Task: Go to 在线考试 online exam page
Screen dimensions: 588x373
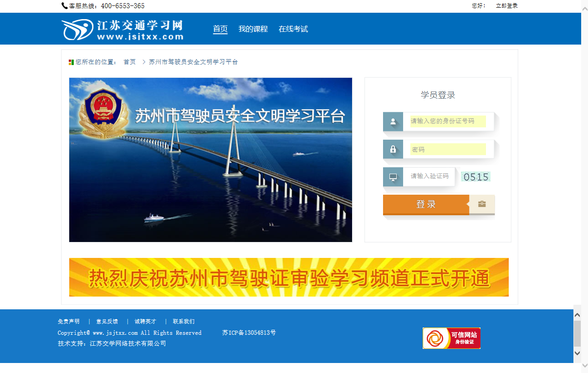Action: pos(293,29)
